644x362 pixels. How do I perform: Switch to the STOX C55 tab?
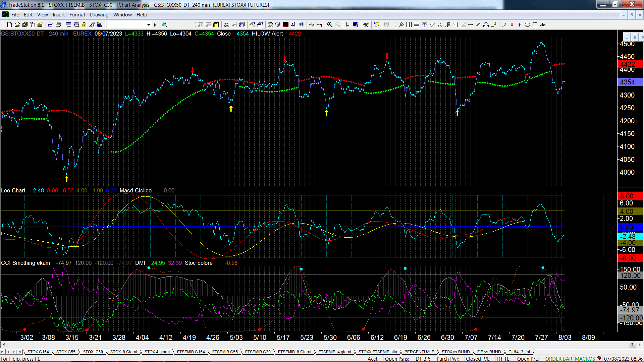[x=66, y=352]
